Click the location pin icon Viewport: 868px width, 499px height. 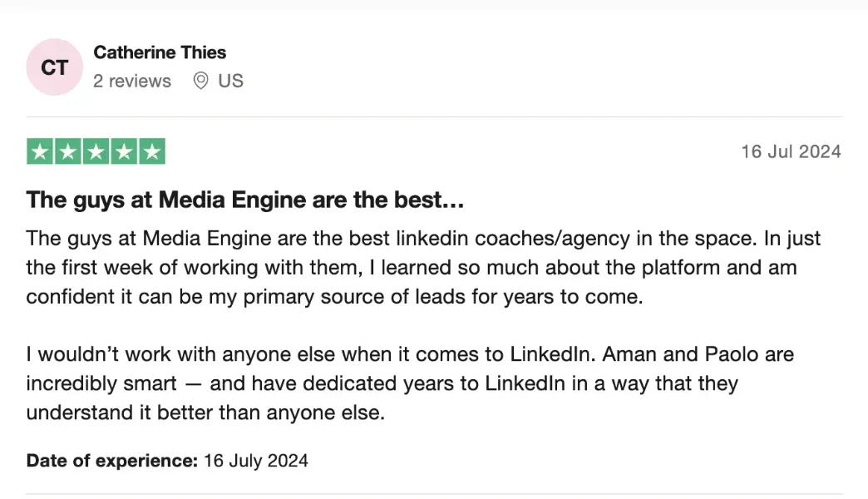(200, 81)
